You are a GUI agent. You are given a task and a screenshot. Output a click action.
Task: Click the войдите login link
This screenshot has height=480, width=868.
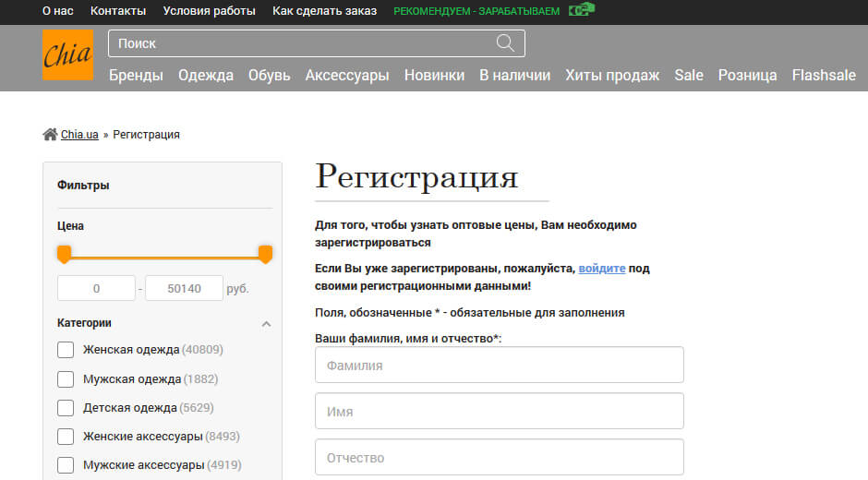(x=602, y=269)
